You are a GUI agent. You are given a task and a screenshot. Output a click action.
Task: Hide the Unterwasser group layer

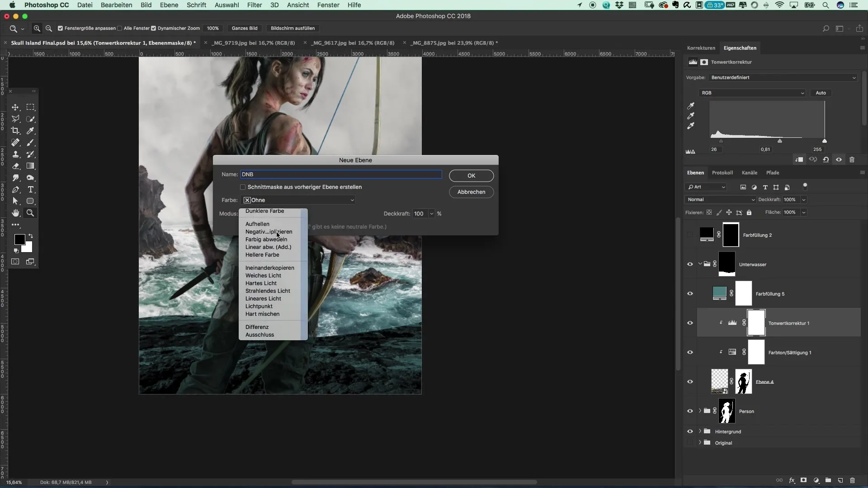tap(690, 264)
